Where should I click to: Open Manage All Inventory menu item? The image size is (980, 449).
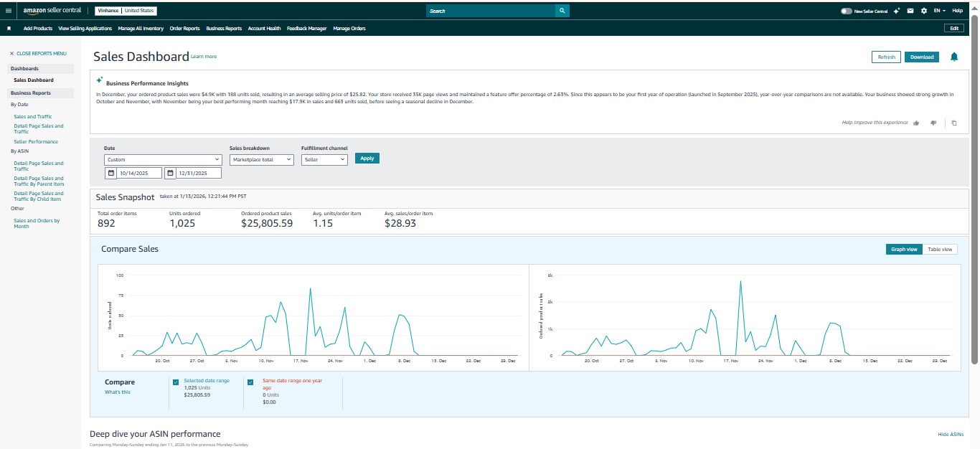pyautogui.click(x=141, y=29)
